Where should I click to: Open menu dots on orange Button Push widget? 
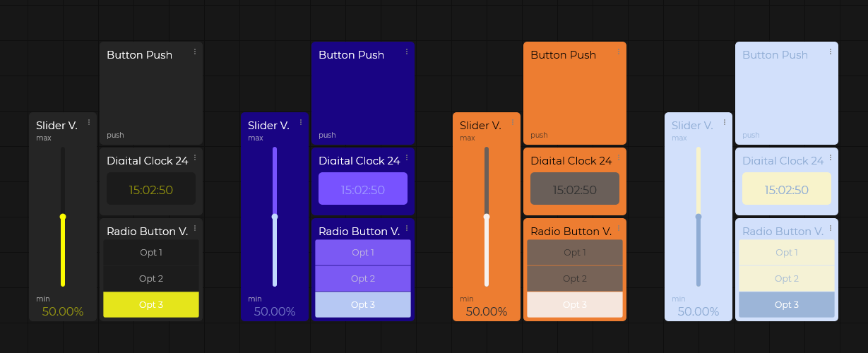click(619, 52)
